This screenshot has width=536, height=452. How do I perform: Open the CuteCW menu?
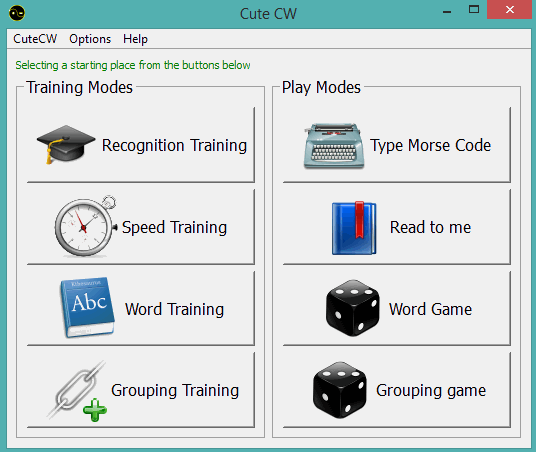tap(35, 39)
